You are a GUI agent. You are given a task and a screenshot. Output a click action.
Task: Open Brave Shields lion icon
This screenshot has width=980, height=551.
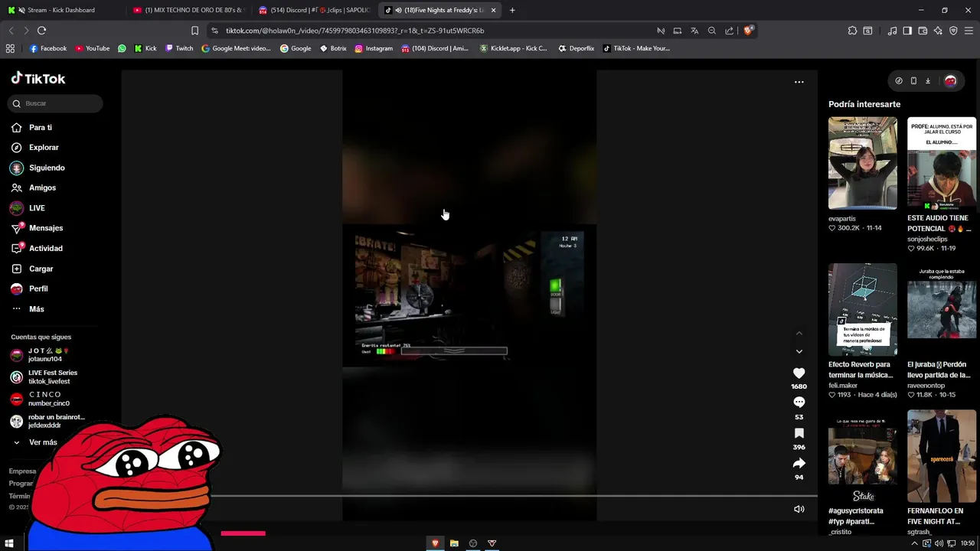[x=748, y=31]
